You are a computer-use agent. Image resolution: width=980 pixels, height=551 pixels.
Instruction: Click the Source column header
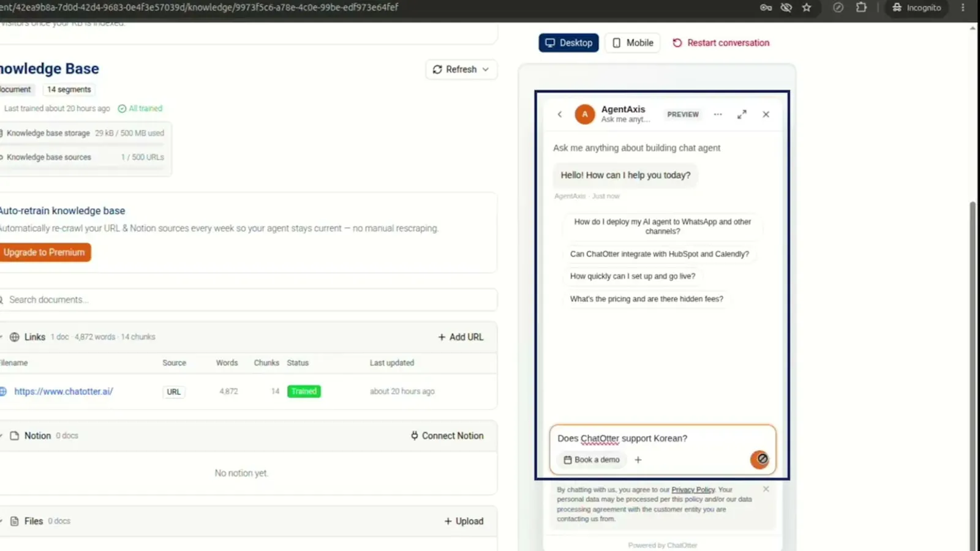click(x=174, y=363)
